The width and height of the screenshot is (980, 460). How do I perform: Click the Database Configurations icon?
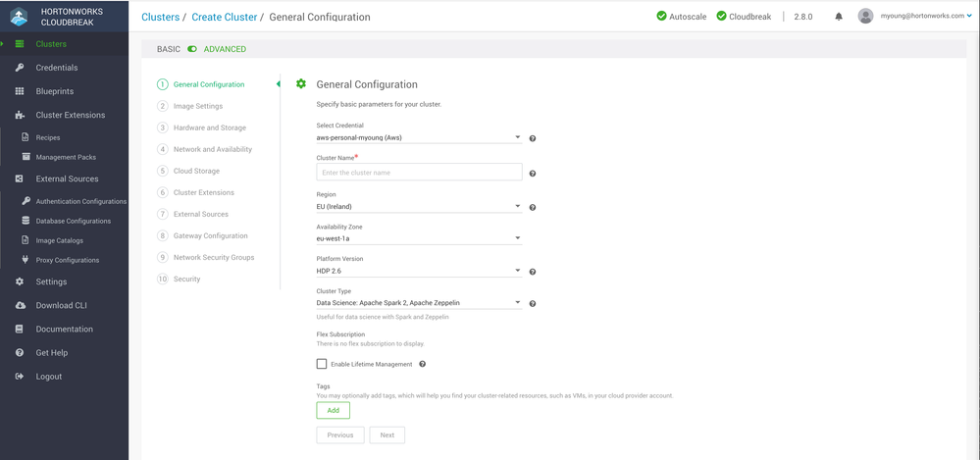coord(26,221)
